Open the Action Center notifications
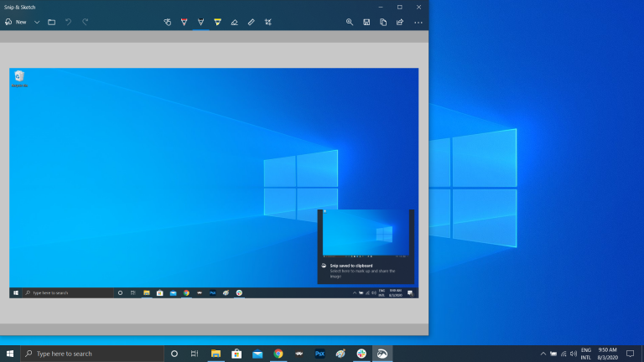 (630, 354)
